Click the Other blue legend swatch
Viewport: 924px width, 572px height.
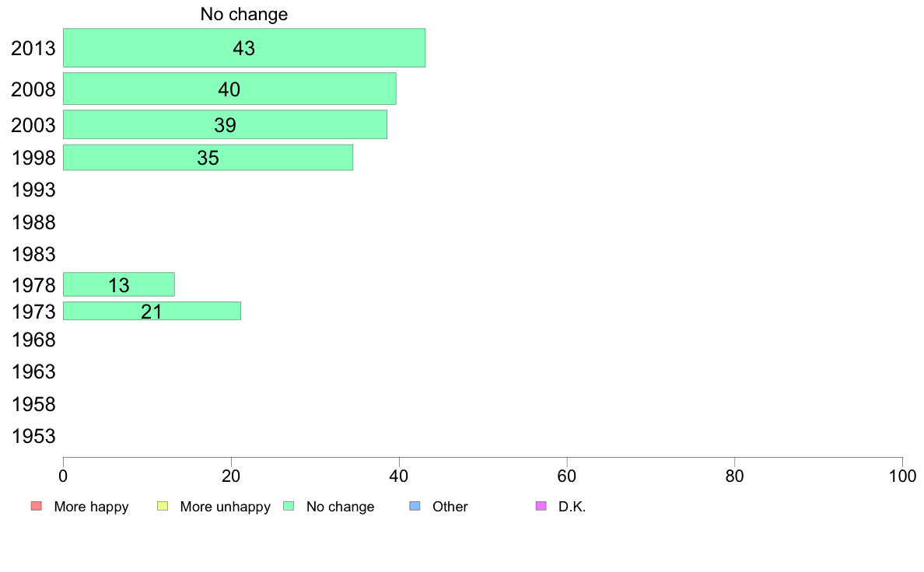(415, 506)
